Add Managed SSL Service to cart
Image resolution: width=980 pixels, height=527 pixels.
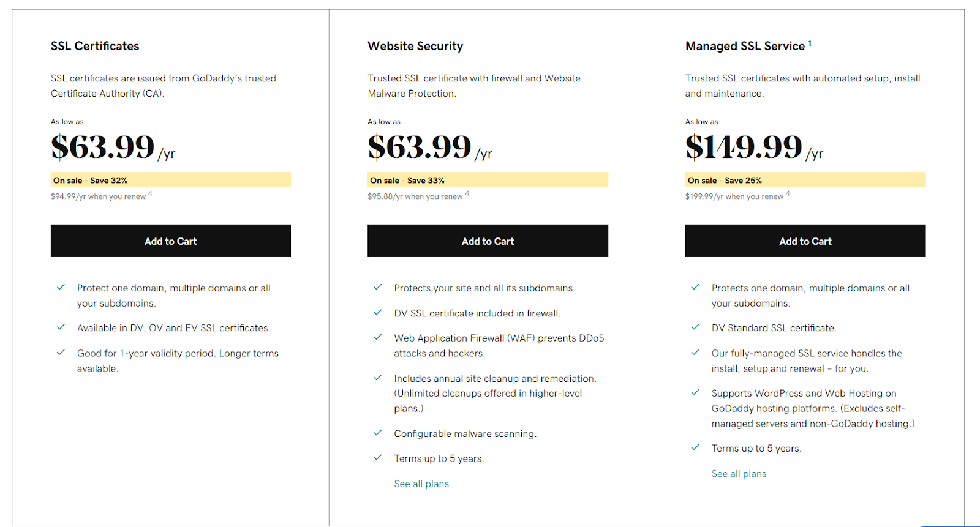coord(805,241)
